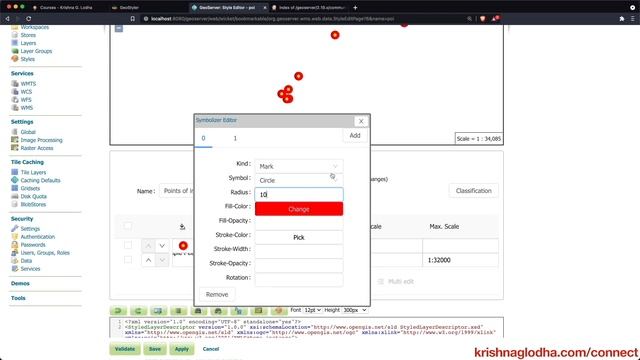The width and height of the screenshot is (640, 360).
Task: Open Styles in the sidebar
Action: click(x=27, y=59)
